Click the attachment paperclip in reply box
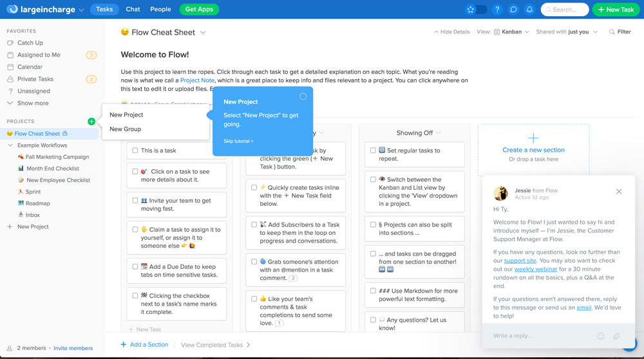Image resolution: width=644 pixels, height=359 pixels. 616,336
